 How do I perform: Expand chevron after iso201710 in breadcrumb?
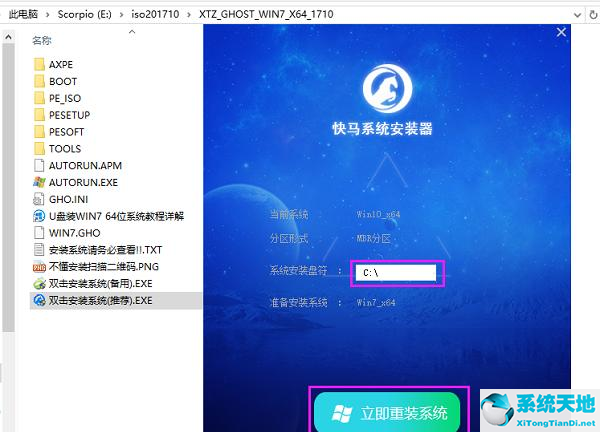[x=189, y=15]
